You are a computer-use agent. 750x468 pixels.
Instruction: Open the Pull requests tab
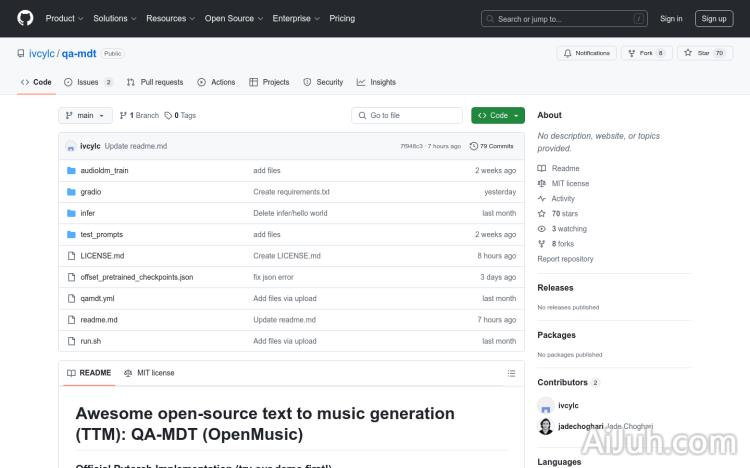pyautogui.click(x=155, y=82)
